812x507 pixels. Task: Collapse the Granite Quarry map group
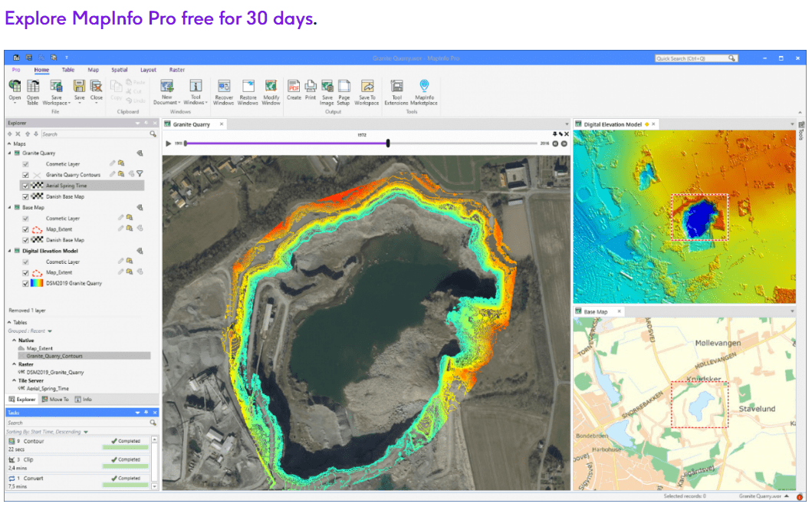9,153
